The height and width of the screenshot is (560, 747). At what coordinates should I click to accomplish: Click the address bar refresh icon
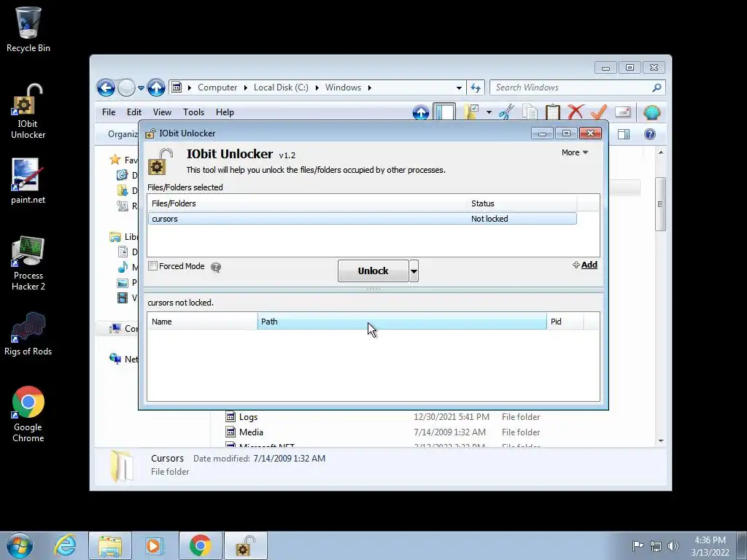click(x=476, y=87)
